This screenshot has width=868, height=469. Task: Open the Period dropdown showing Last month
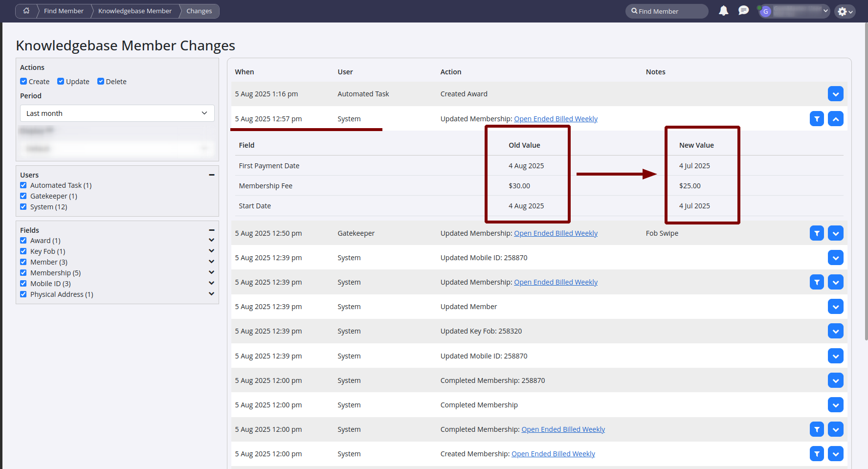point(117,113)
